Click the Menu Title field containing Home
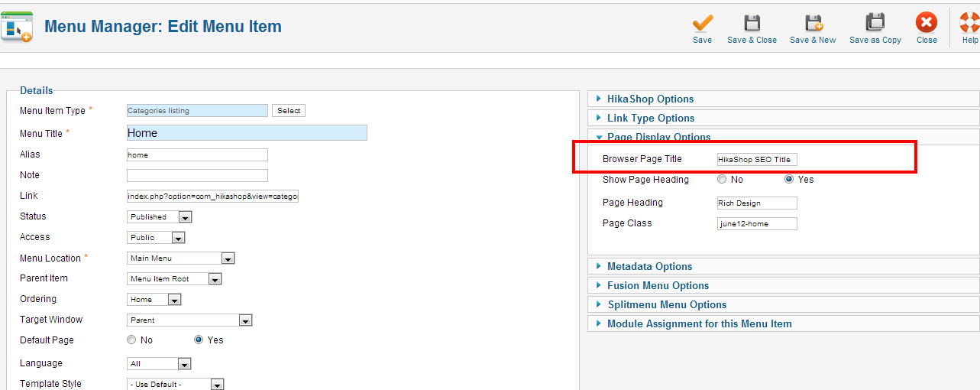 coord(247,133)
